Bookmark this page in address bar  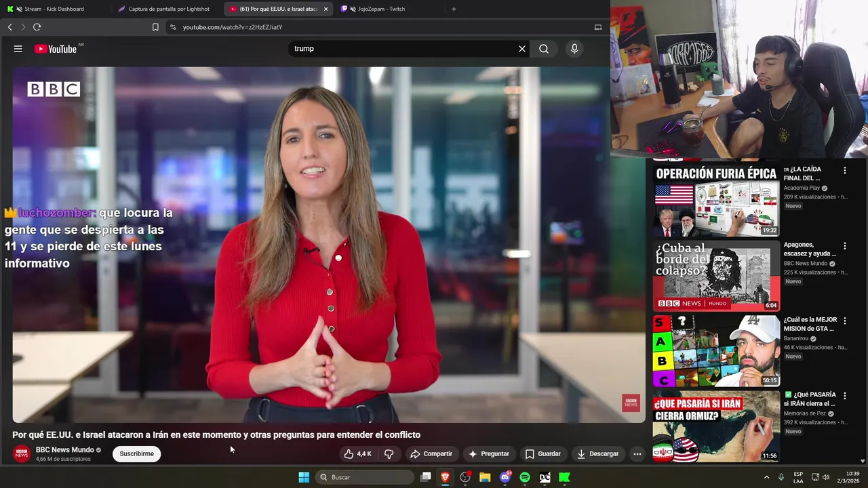155,27
